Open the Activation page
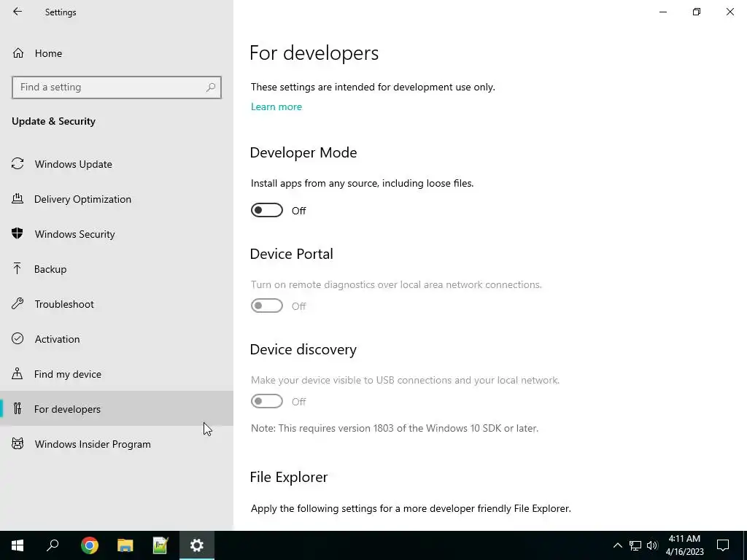Viewport: 747px width, 560px height. point(117,339)
